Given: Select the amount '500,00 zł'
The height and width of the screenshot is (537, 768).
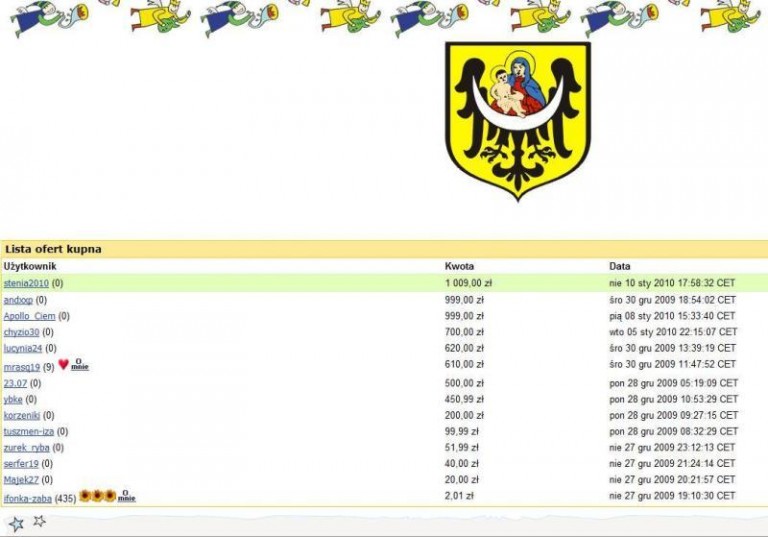Looking at the screenshot, I should [464, 383].
